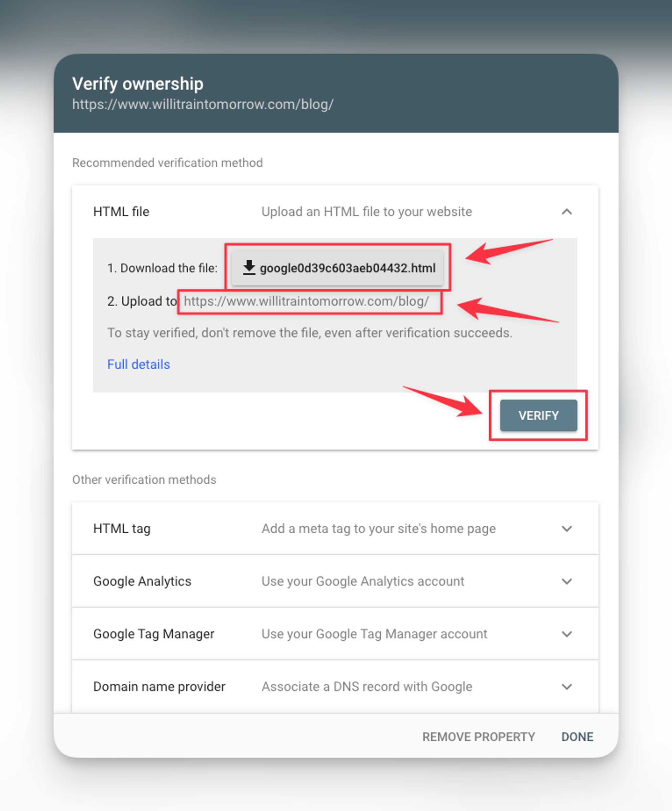Click REMOVE PROPERTY button
Image resolution: width=672 pixels, height=811 pixels.
490,736
